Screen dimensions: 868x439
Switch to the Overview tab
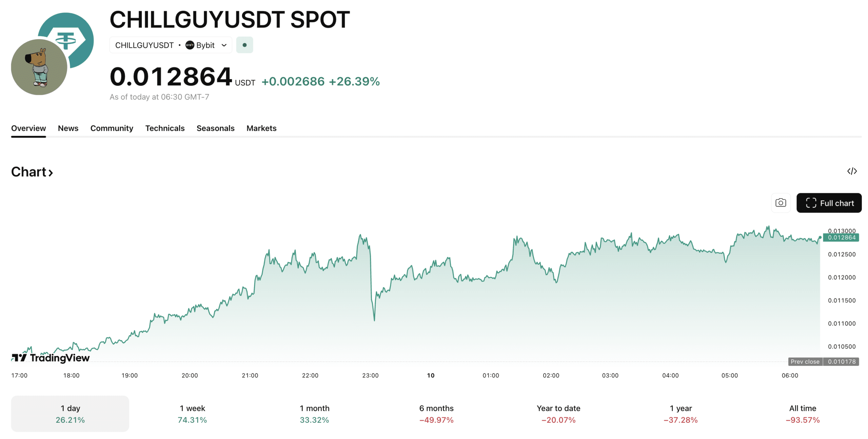click(x=28, y=128)
